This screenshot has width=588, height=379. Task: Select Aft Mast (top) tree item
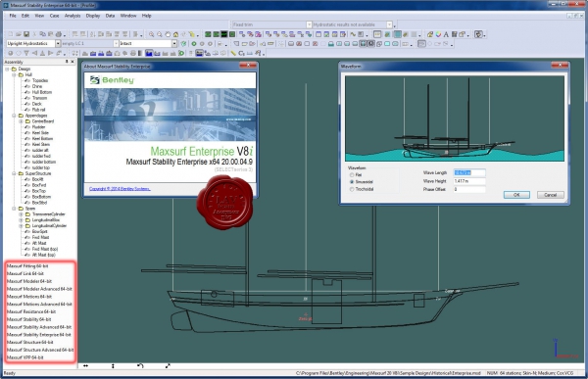click(43, 255)
